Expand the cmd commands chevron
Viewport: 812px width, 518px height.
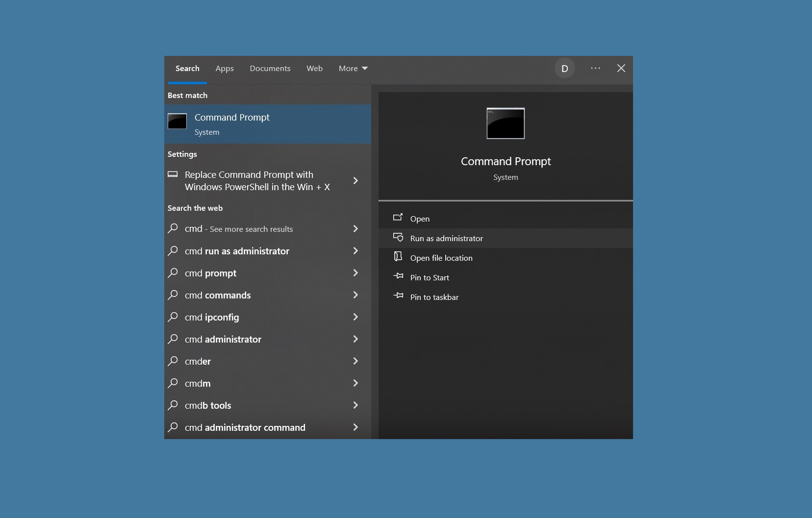point(355,295)
